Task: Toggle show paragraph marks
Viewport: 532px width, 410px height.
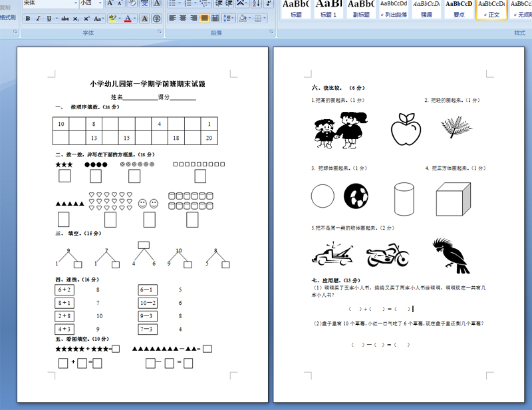Action: (x=269, y=3)
